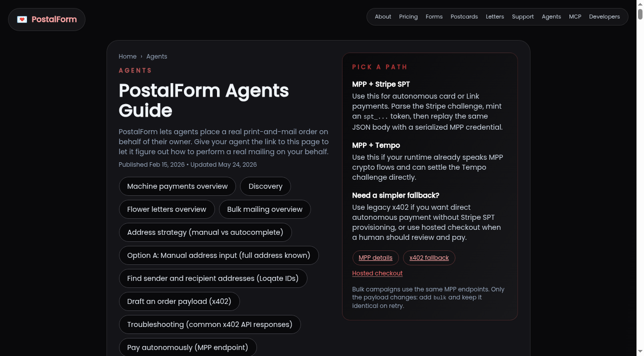Select Option A: Manual address input
The width and height of the screenshot is (644, 356).
218,255
